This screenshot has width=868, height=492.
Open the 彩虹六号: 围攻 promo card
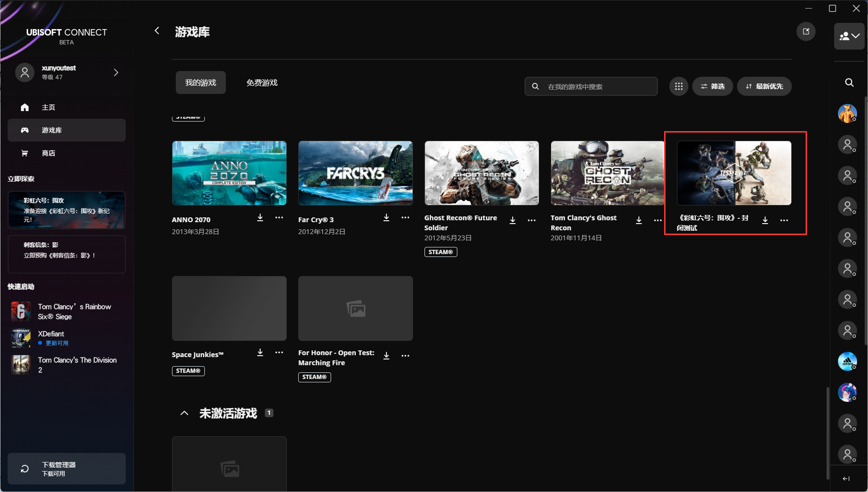coord(67,210)
